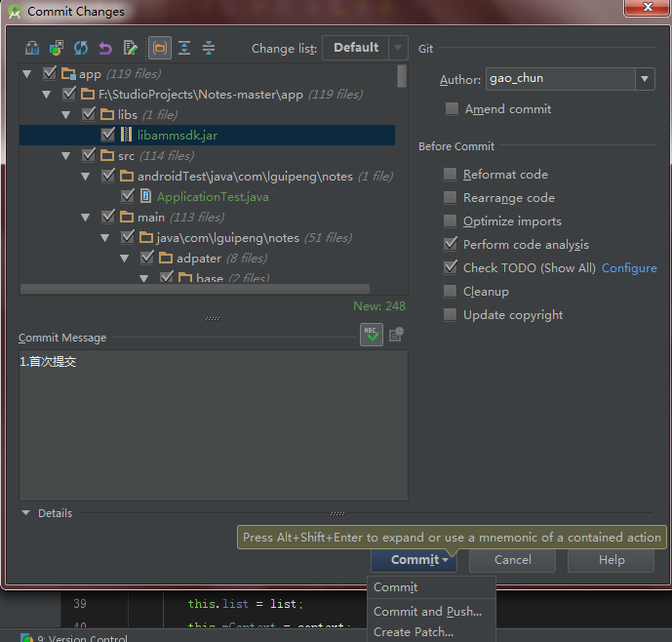
Task: Click the Show Diff toolbar icon
Action: pyautogui.click(x=32, y=48)
